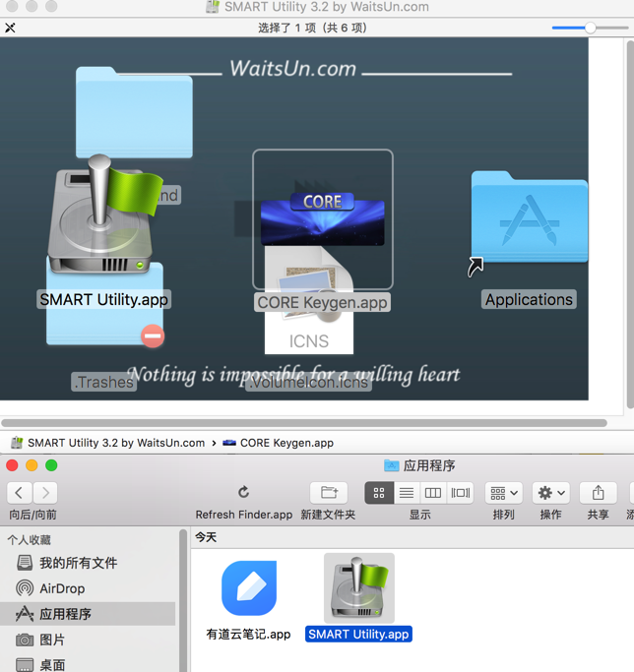Click the 今天 group header

click(x=206, y=537)
